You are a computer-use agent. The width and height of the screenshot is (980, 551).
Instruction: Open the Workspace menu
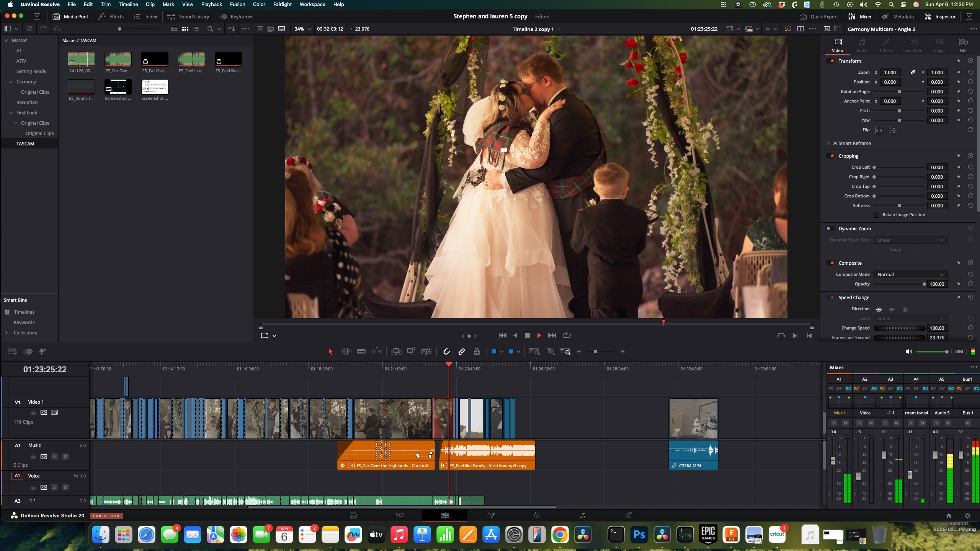(312, 4)
